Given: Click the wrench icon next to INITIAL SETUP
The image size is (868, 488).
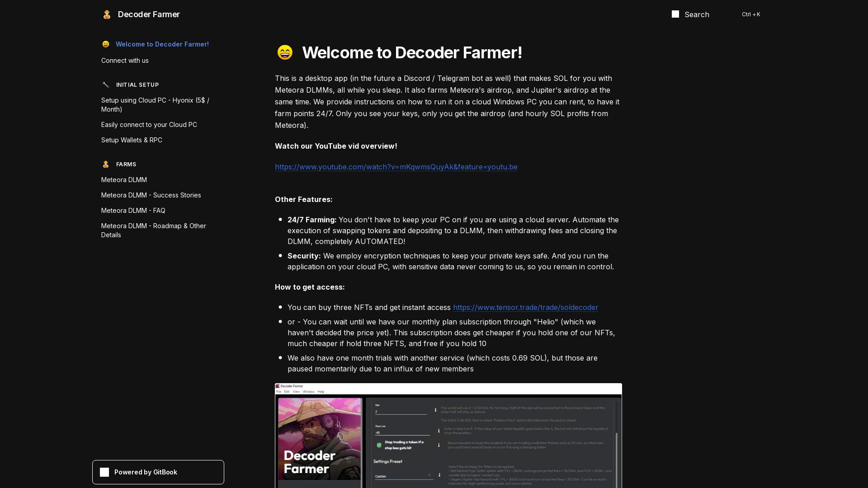Looking at the screenshot, I should point(106,84).
